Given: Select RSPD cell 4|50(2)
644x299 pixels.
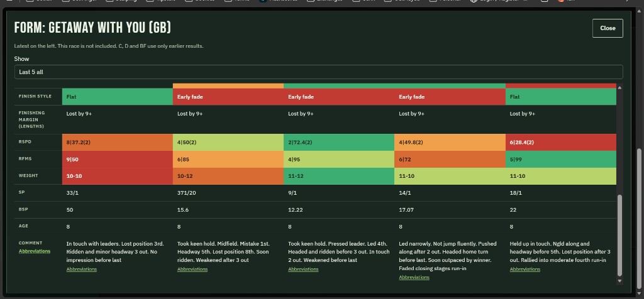Looking at the screenshot, I should (x=228, y=143).
